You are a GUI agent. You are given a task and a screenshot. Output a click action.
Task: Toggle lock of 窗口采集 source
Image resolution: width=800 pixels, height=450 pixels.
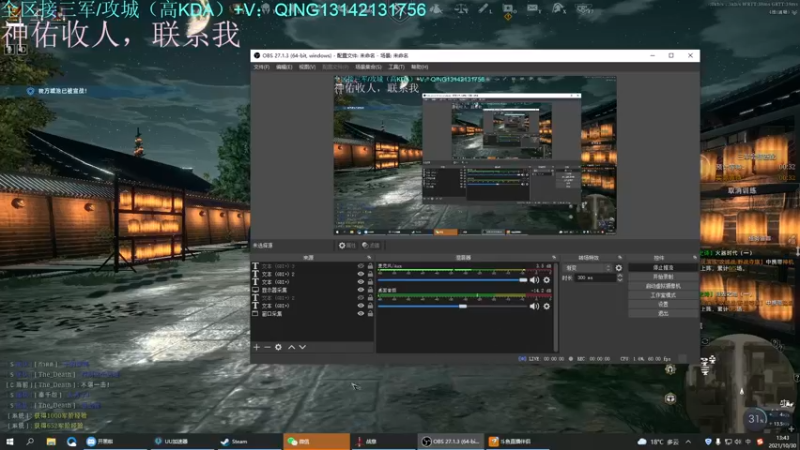tap(370, 314)
